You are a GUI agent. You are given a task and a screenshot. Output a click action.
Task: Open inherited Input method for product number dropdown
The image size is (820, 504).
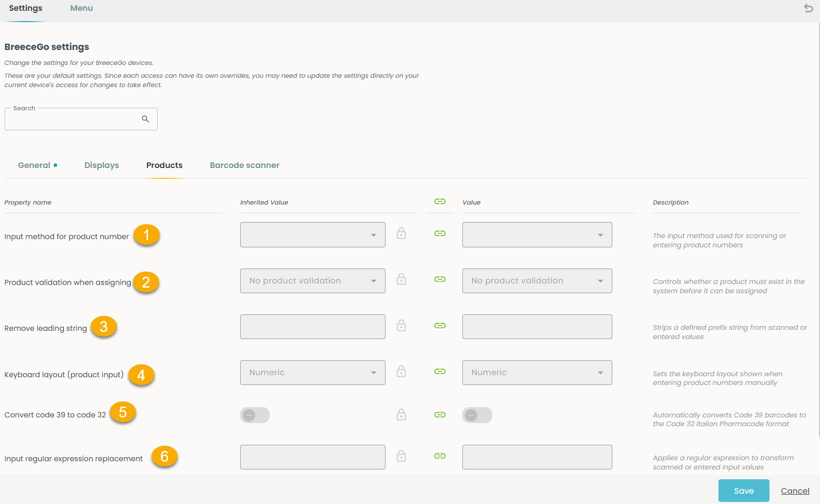click(313, 235)
